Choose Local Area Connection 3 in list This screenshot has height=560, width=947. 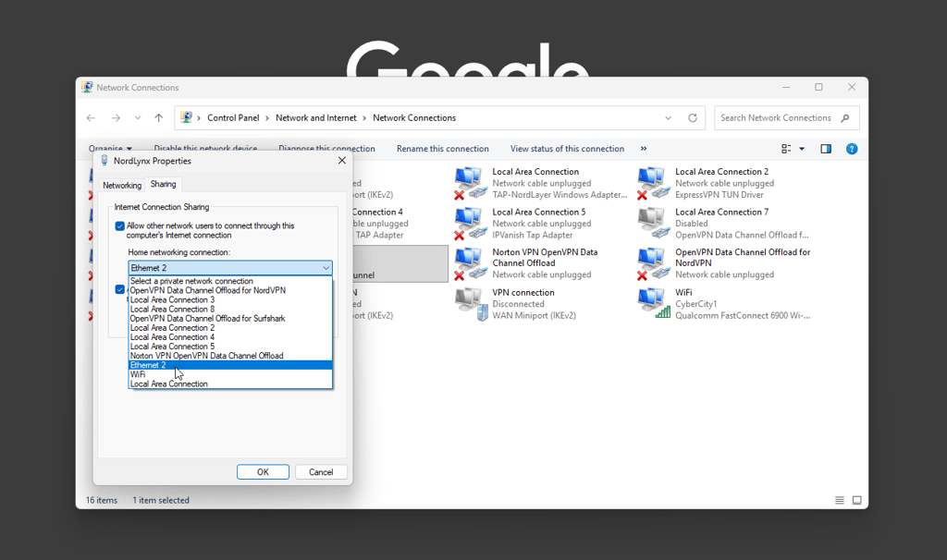point(230,300)
